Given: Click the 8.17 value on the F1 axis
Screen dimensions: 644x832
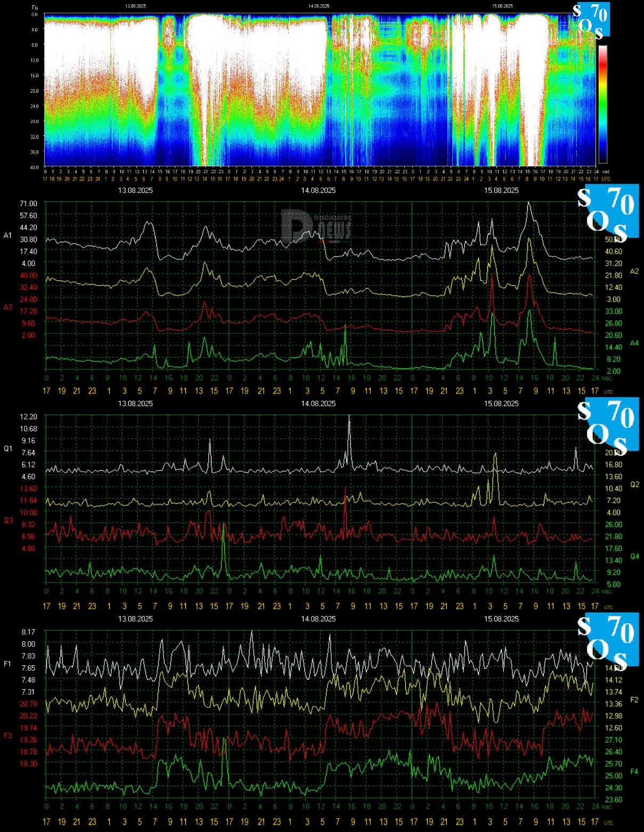Looking at the screenshot, I should click(29, 632).
